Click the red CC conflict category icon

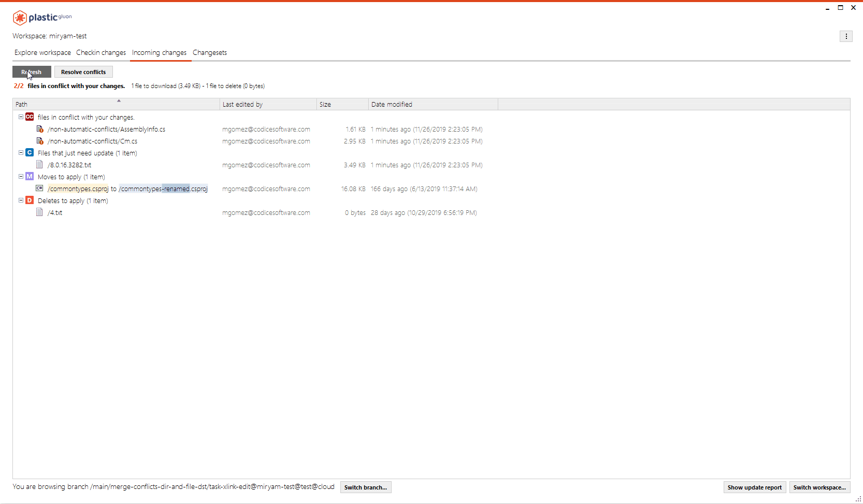pyautogui.click(x=30, y=117)
